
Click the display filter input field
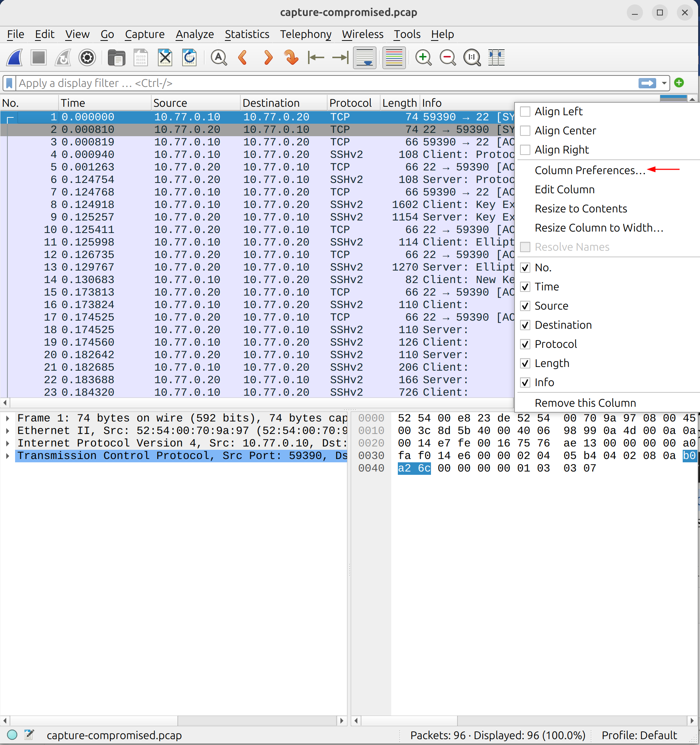[326, 83]
